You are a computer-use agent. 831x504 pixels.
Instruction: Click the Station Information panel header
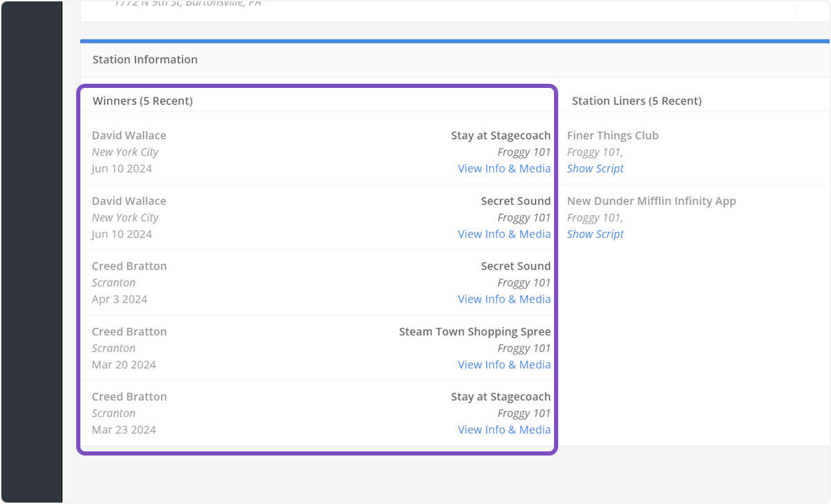(x=145, y=60)
